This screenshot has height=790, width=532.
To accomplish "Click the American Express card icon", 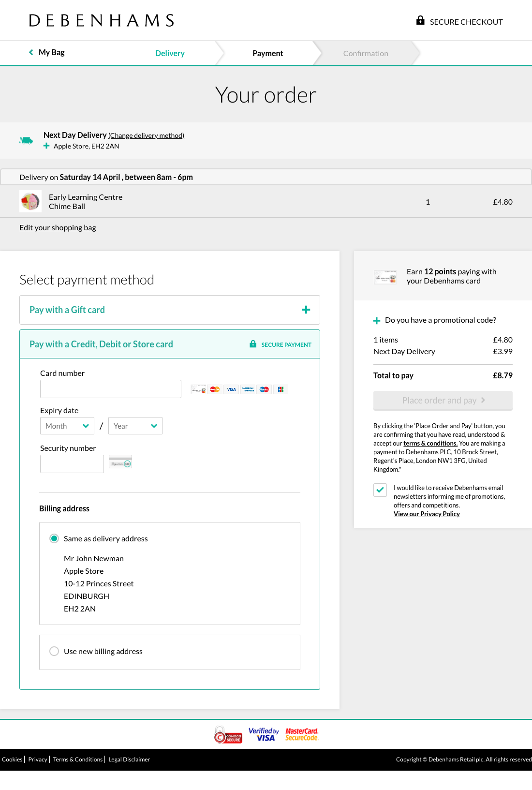I will pyautogui.click(x=248, y=389).
